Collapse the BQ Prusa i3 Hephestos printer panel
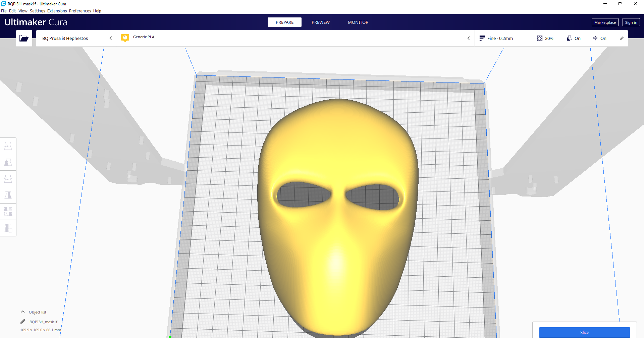 (111, 38)
